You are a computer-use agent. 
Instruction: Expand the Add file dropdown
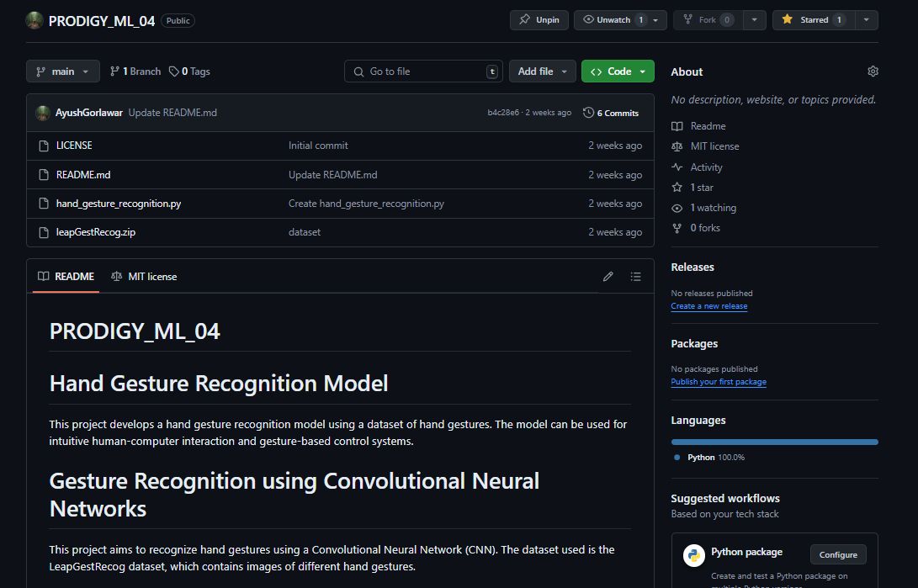[543, 72]
